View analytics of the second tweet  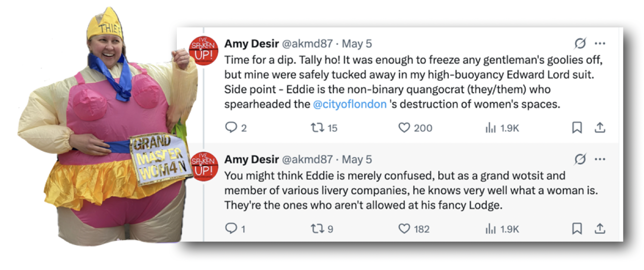[x=503, y=229]
